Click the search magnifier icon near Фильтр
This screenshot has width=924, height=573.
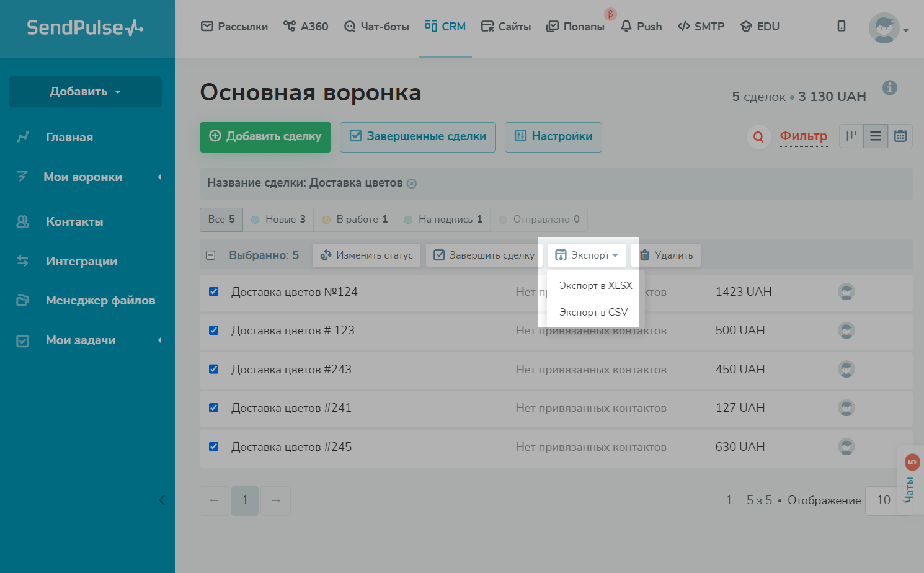point(758,137)
